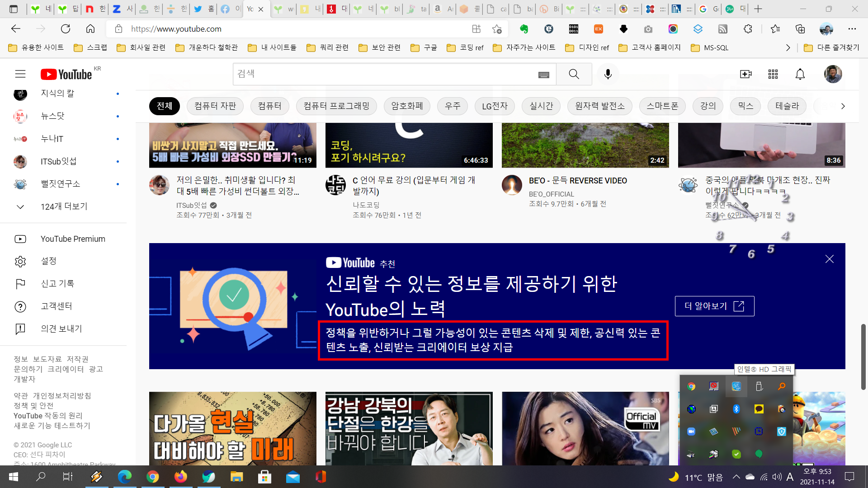Add this page to favorites star icon
This screenshot has height=488, width=868.
tap(497, 29)
